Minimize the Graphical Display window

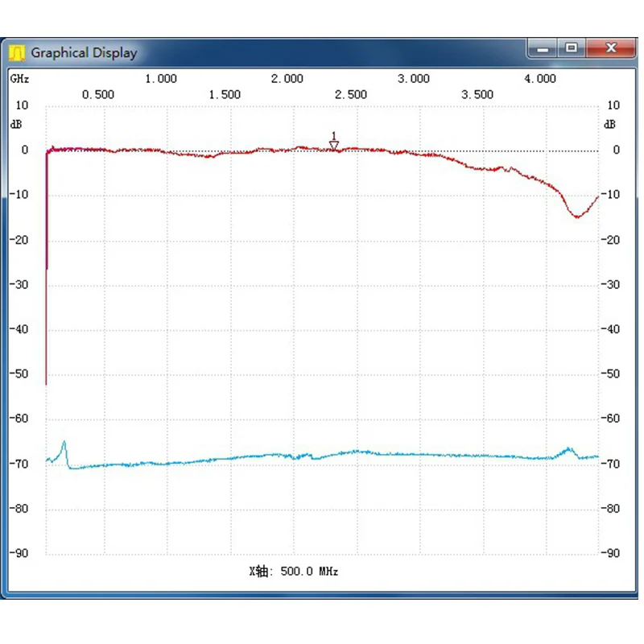click(x=543, y=48)
